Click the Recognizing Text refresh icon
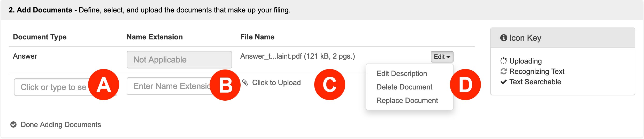This screenshot has width=644, height=139. click(504, 71)
